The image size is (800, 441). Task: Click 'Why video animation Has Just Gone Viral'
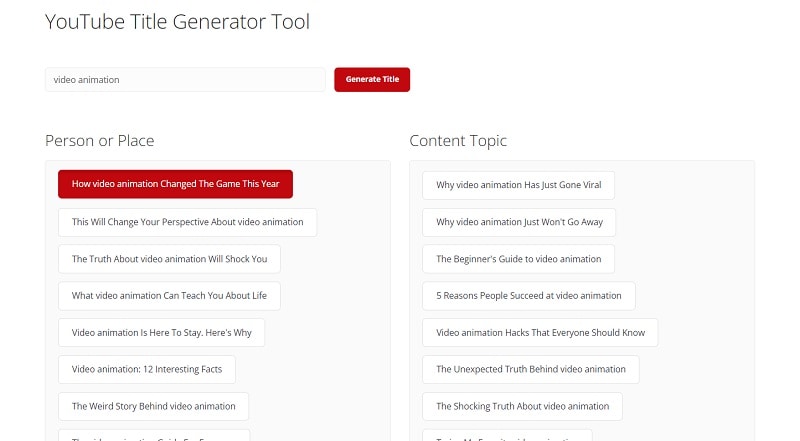[x=518, y=185]
